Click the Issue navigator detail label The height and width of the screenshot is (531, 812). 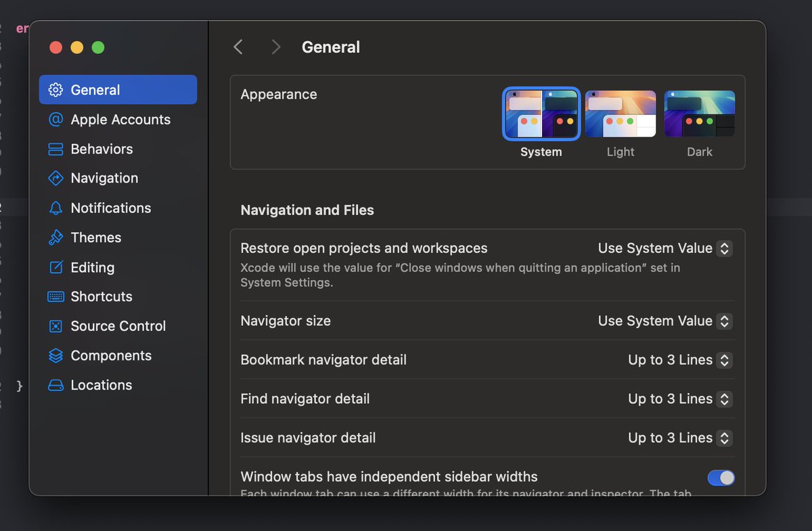(308, 438)
